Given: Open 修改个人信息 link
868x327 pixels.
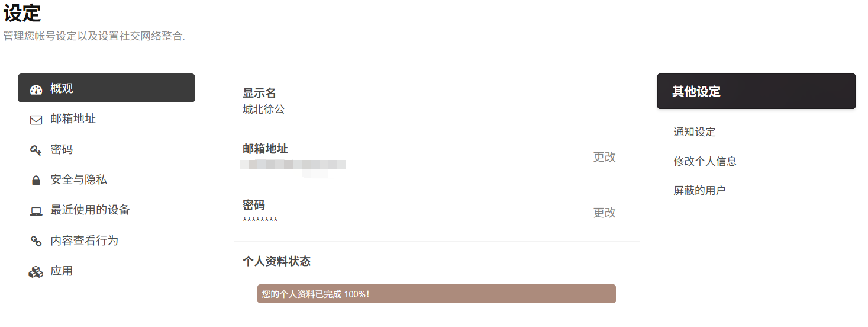Looking at the screenshot, I should 705,161.
